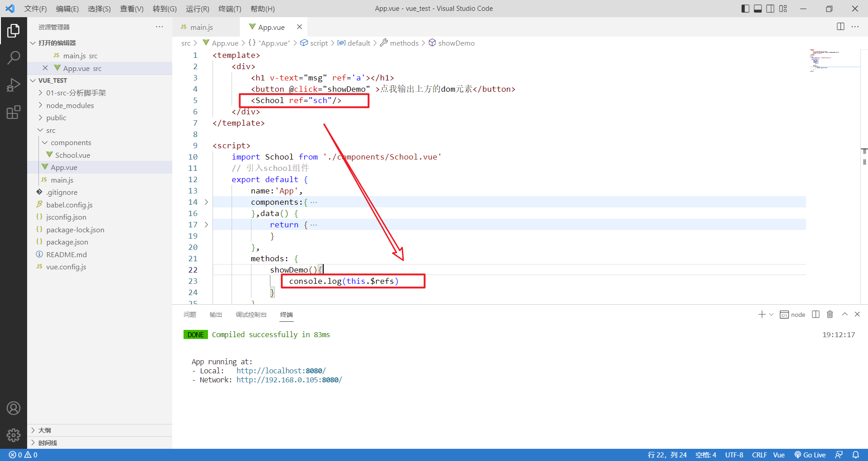Viewport: 868px width, 461px height.
Task: Kill terminal with trash icon
Action: 830,315
